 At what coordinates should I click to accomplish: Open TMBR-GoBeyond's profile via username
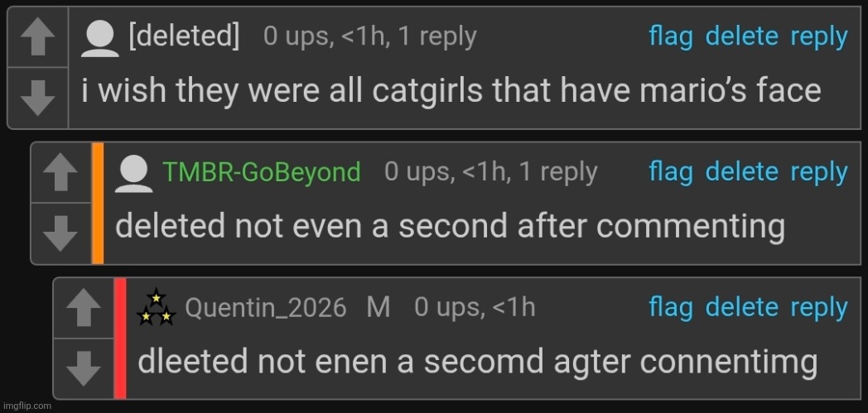(x=262, y=173)
